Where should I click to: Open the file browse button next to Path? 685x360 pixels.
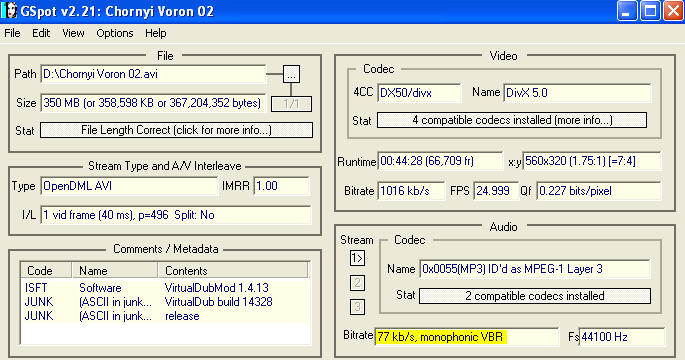pyautogui.click(x=291, y=74)
